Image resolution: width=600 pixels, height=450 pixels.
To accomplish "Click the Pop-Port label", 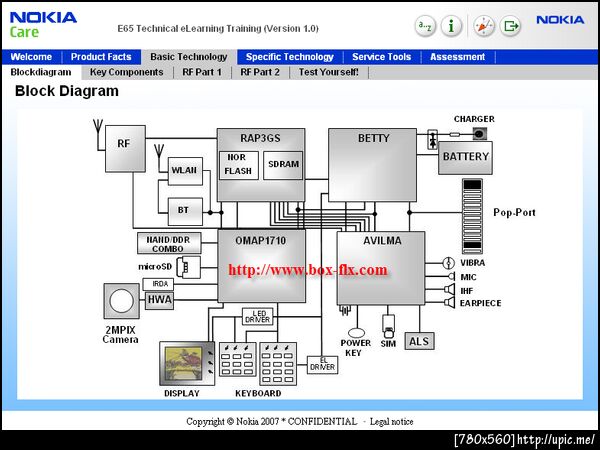I will click(x=514, y=212).
